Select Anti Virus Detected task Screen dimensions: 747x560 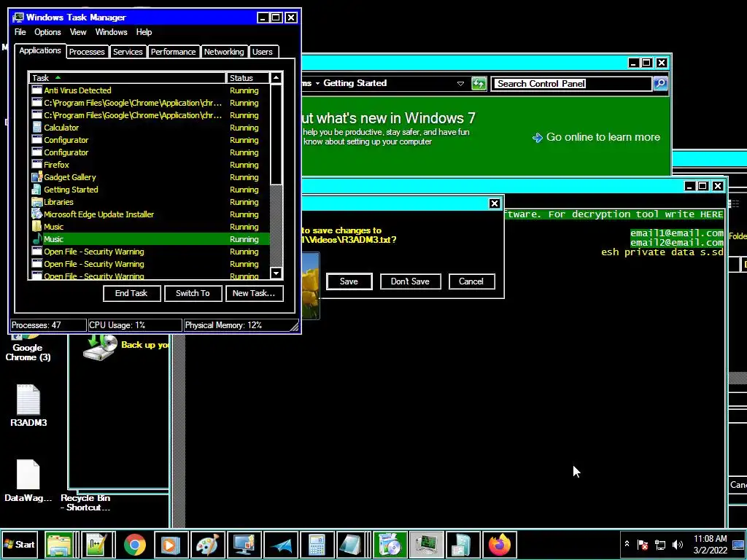click(149, 90)
